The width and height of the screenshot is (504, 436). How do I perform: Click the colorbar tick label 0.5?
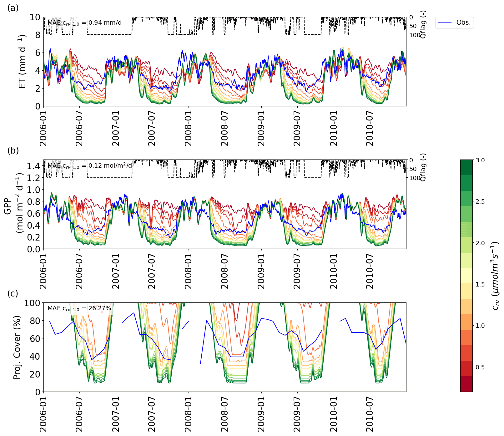480,367
